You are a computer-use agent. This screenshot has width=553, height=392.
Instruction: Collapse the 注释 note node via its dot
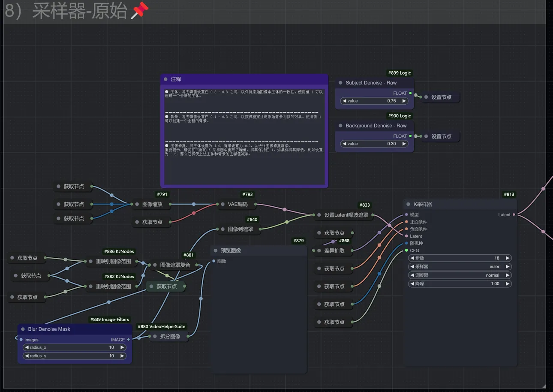[x=165, y=79]
